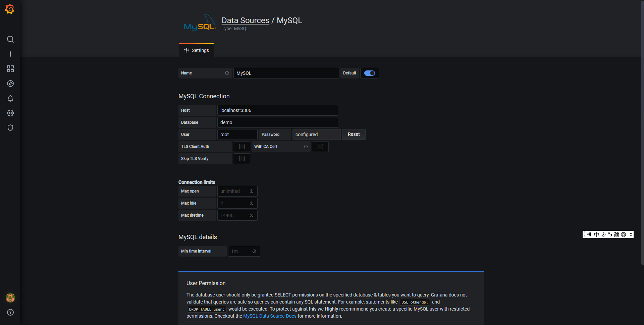Enable the With CA Cert checkbox
The width and height of the screenshot is (644, 325).
pos(320,147)
